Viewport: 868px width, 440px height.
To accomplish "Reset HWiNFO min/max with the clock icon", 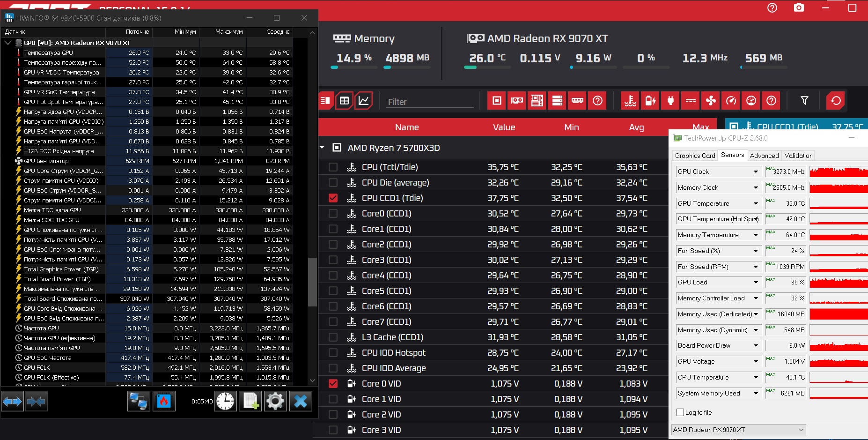I will click(225, 401).
